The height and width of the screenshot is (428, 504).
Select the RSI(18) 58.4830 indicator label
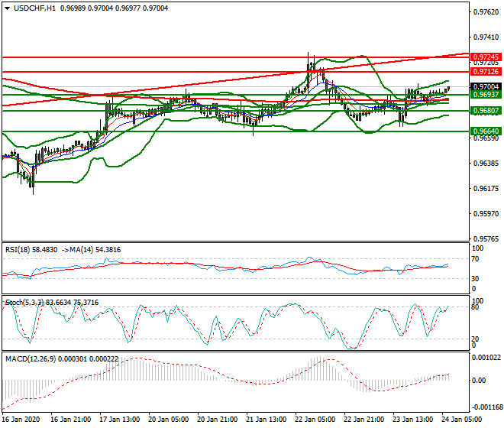pos(31,250)
